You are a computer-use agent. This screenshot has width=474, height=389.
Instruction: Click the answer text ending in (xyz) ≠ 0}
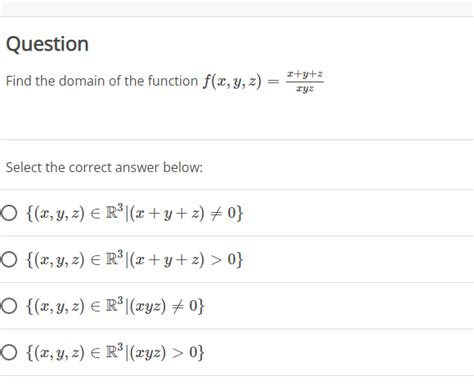pyautogui.click(x=116, y=306)
